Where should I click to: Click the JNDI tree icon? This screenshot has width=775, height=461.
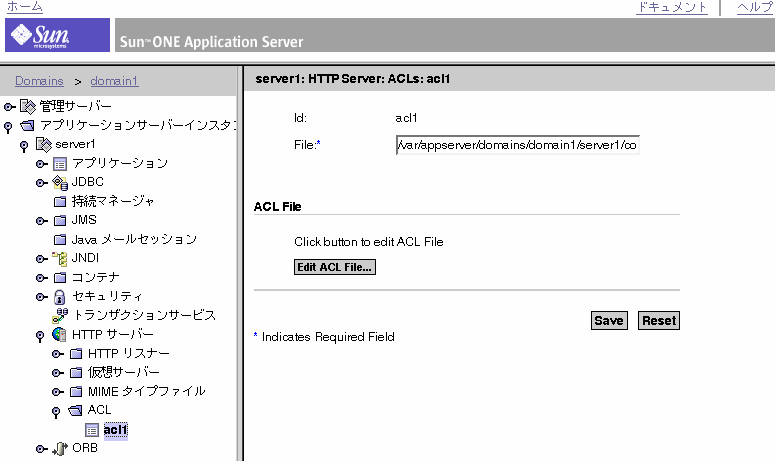(60, 258)
